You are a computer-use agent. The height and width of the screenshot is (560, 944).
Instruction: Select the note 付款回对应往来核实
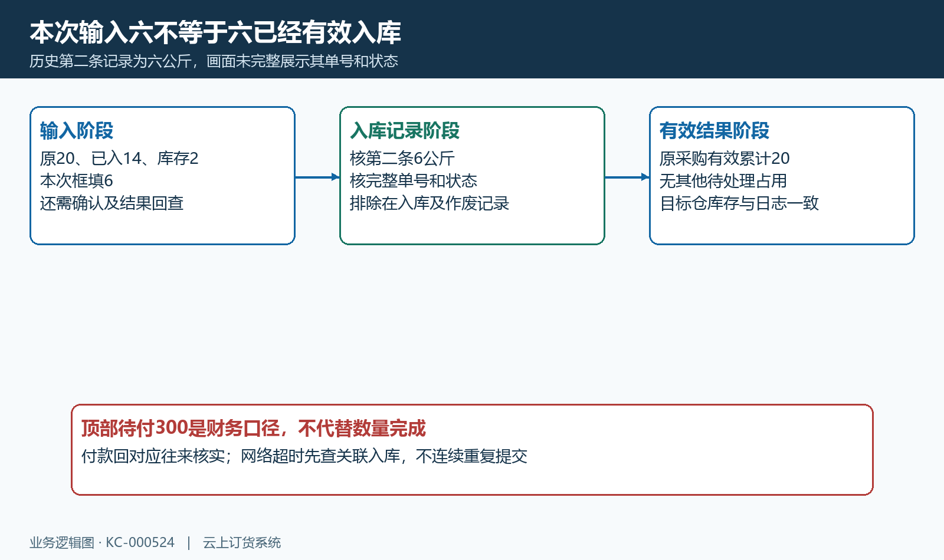point(153,456)
